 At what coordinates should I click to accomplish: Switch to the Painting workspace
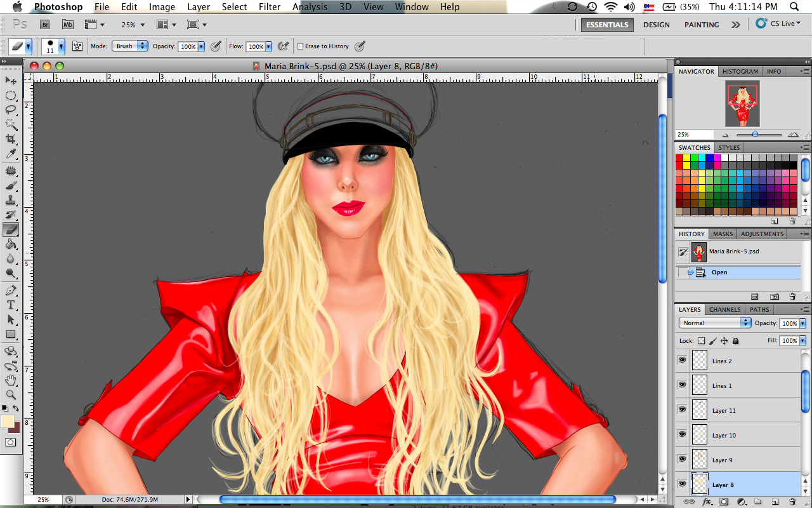(702, 25)
